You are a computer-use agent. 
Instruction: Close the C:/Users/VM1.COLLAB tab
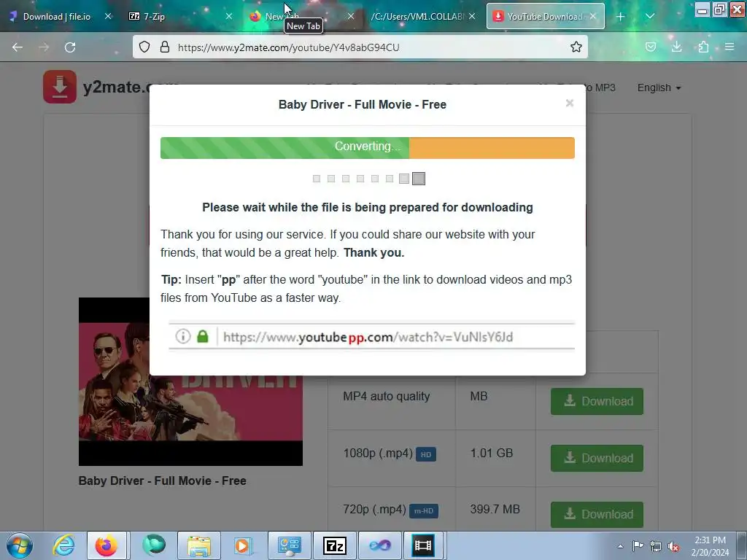click(472, 17)
